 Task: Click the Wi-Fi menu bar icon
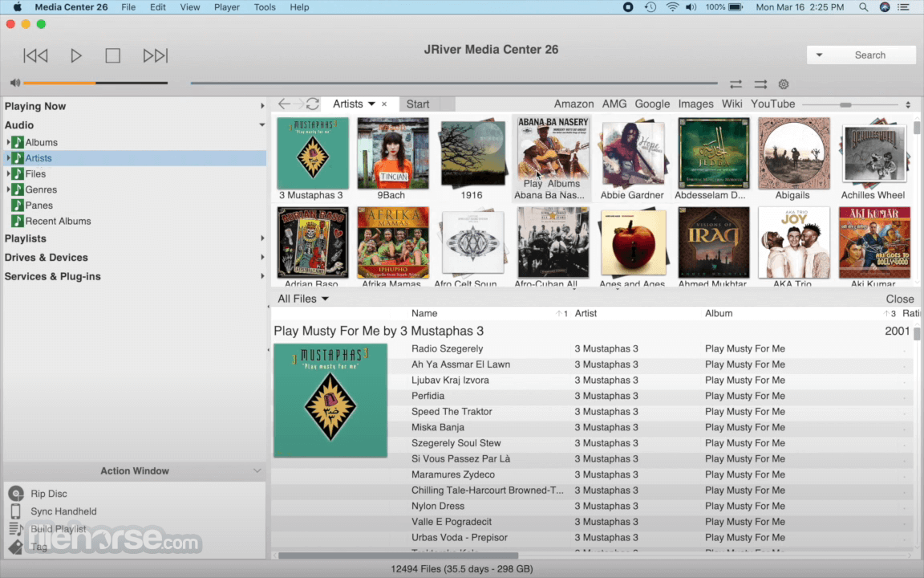672,7
